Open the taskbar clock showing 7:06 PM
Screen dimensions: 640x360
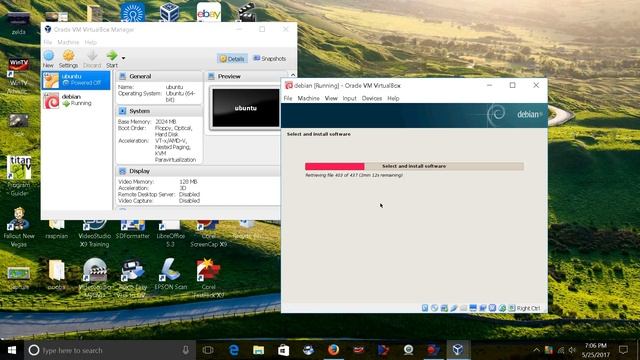click(596, 350)
